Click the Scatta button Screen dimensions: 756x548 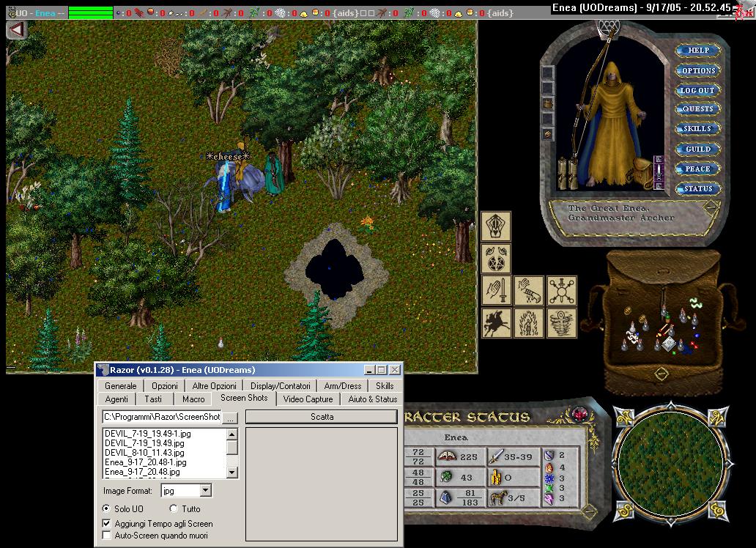pyautogui.click(x=322, y=417)
